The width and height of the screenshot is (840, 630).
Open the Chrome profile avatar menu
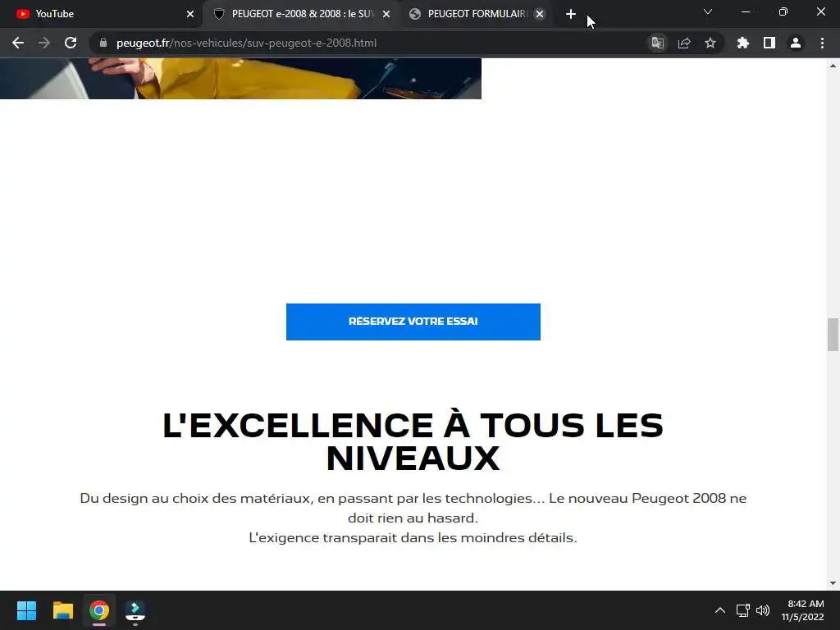796,43
